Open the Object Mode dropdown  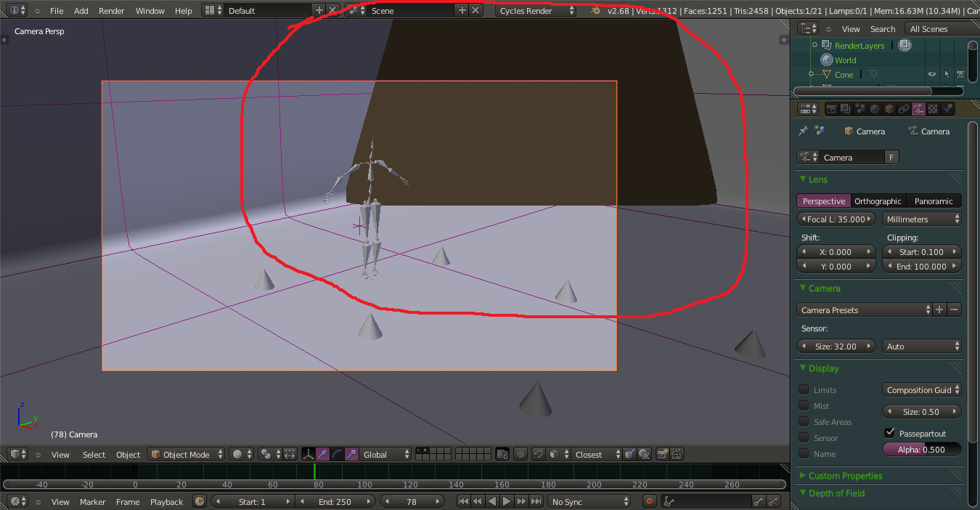pyautogui.click(x=186, y=454)
